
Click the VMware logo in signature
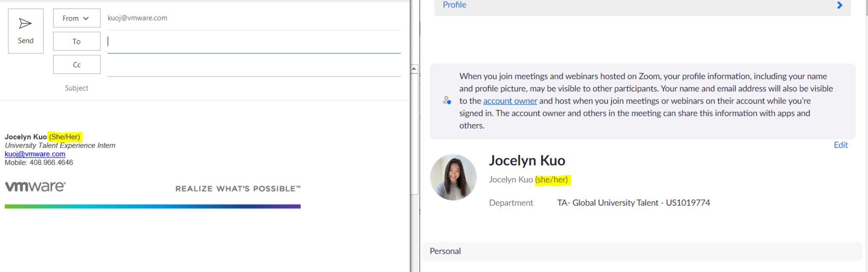tap(35, 186)
